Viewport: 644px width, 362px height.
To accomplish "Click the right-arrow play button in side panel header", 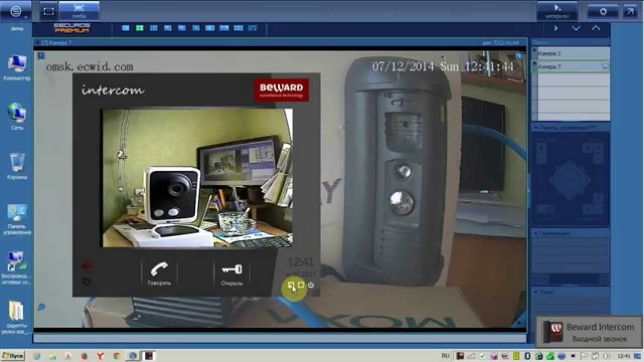I will [x=556, y=28].
